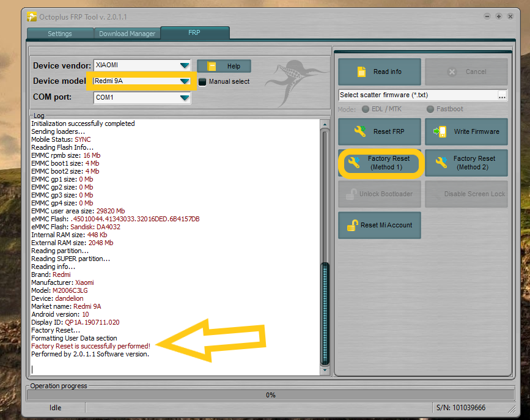Image resolution: width=530 pixels, height=420 pixels.
Task: Open the Device model dropdown arrow
Action: point(185,81)
